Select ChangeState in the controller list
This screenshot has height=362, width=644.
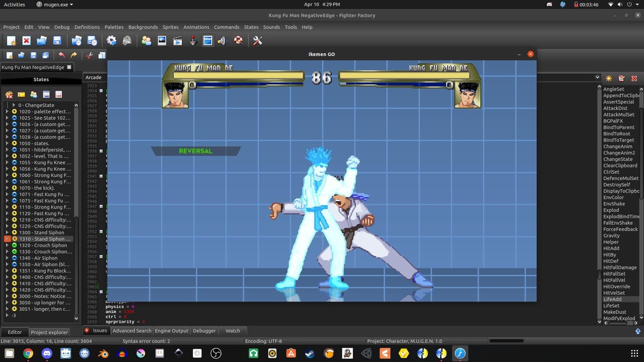618,159
